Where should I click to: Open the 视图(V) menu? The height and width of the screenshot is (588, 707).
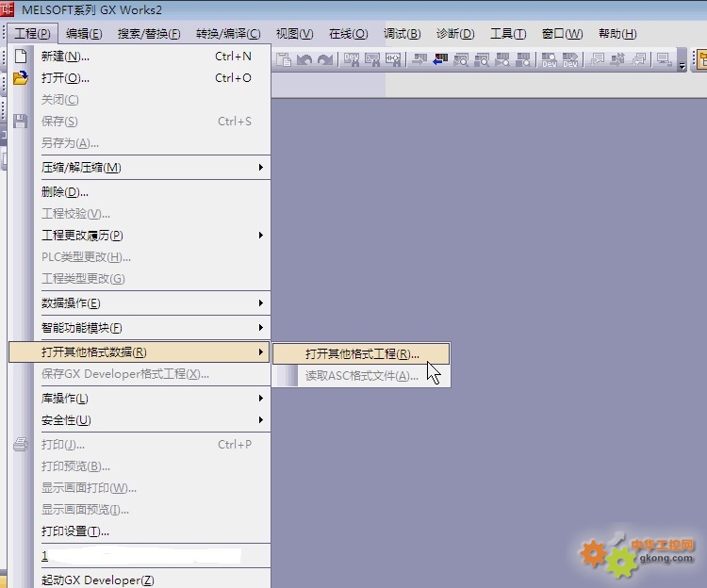294,34
